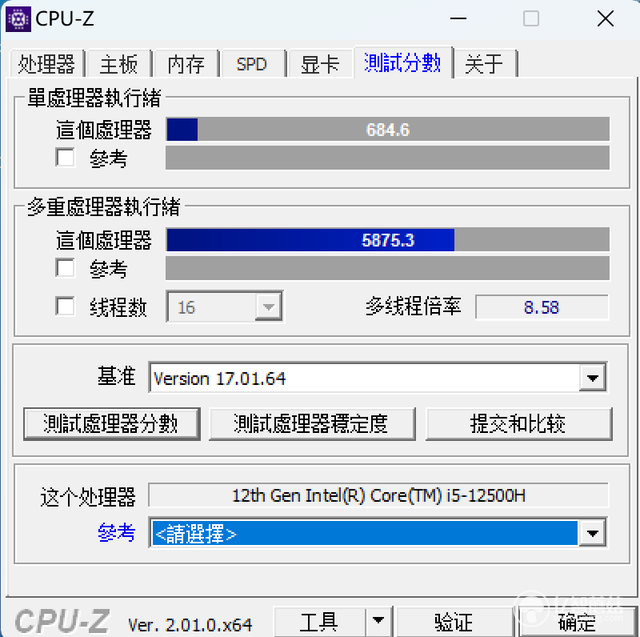The image size is (640, 637).
Task: Switch to the 主板 tab
Action: (119, 64)
